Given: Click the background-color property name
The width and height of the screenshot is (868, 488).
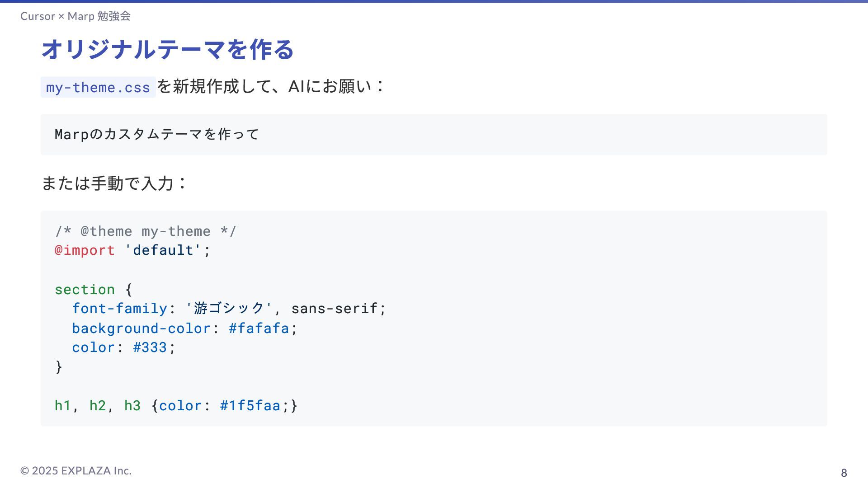Looking at the screenshot, I should (142, 328).
